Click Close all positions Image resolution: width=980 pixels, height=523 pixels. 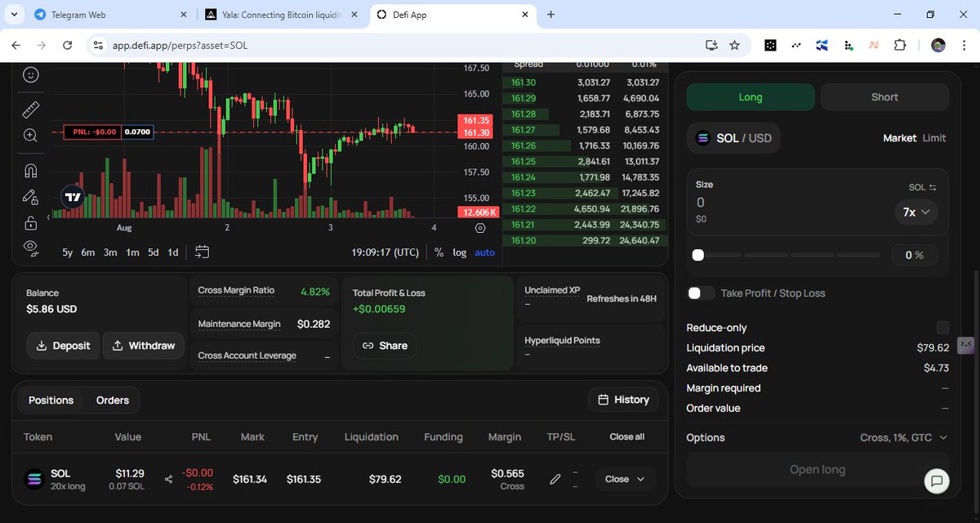(x=627, y=437)
